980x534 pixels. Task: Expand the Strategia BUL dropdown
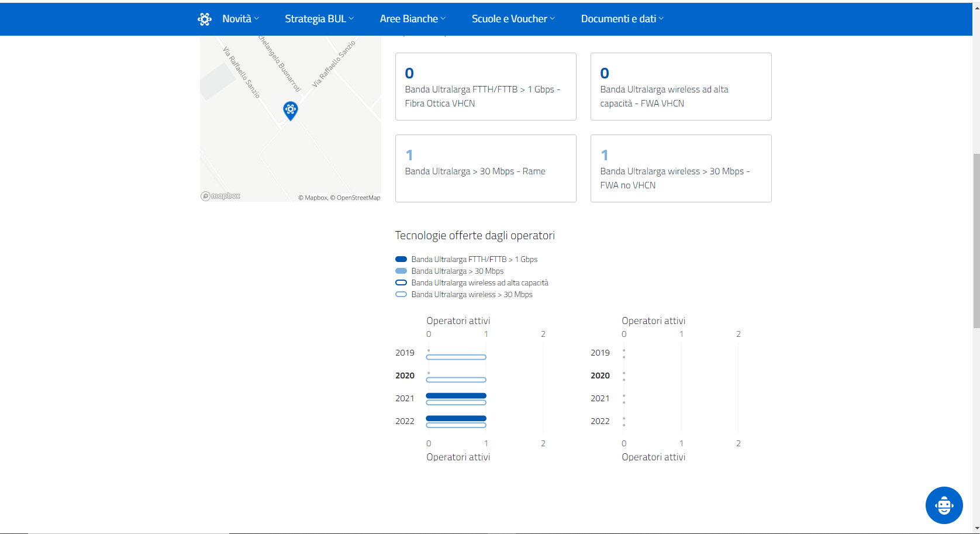(319, 19)
